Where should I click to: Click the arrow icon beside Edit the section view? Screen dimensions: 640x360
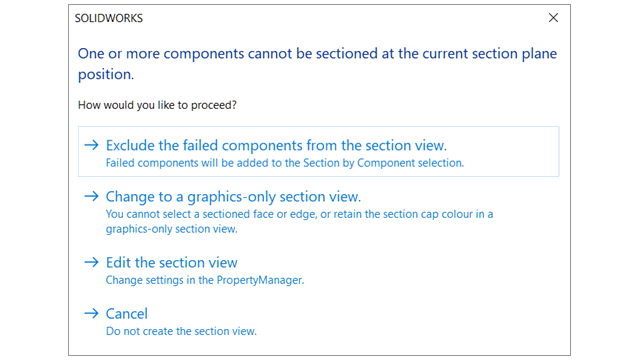[91, 262]
